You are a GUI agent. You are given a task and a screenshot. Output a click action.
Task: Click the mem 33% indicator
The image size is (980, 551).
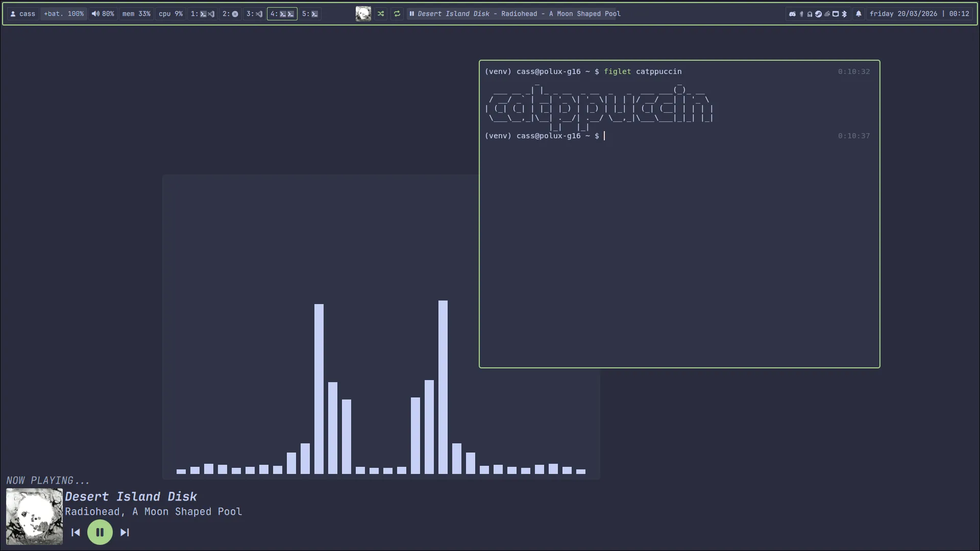[x=136, y=14]
